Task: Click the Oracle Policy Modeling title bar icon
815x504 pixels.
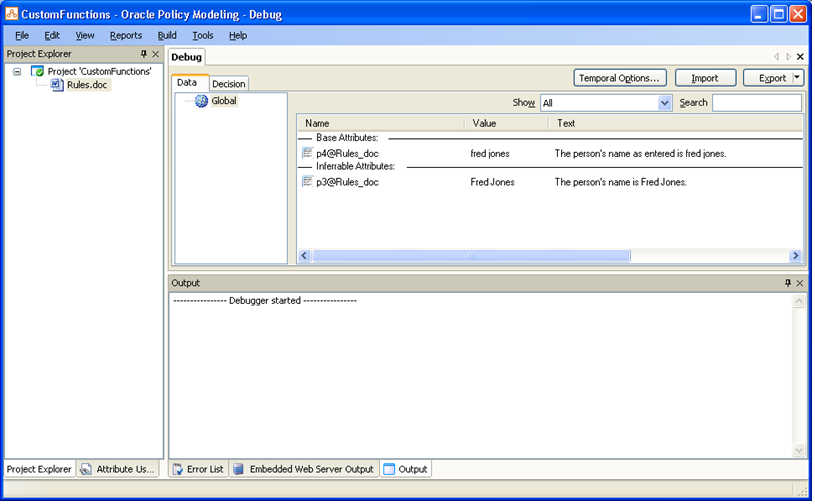Action: tap(11, 14)
